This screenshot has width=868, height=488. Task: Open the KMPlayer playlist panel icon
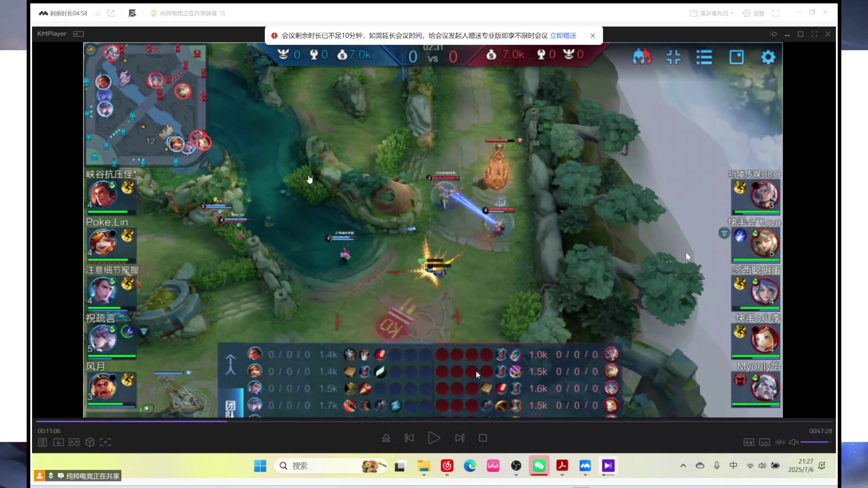click(42, 442)
